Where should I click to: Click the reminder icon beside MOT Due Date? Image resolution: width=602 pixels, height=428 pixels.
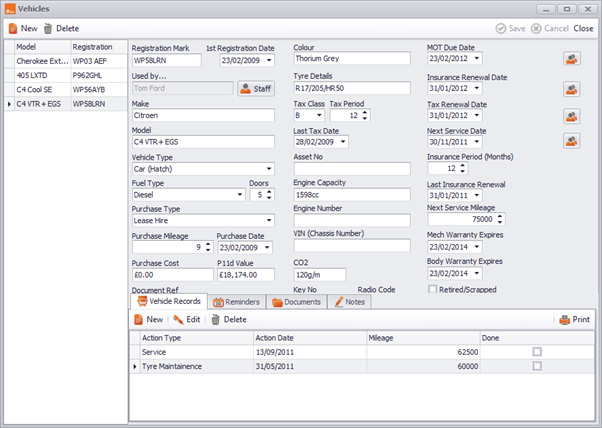click(572, 59)
